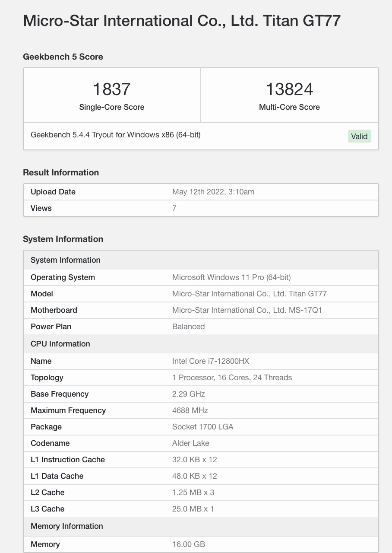
Task: Select L1 Data Cache value 48.0 KB x 12
Action: [x=195, y=476]
